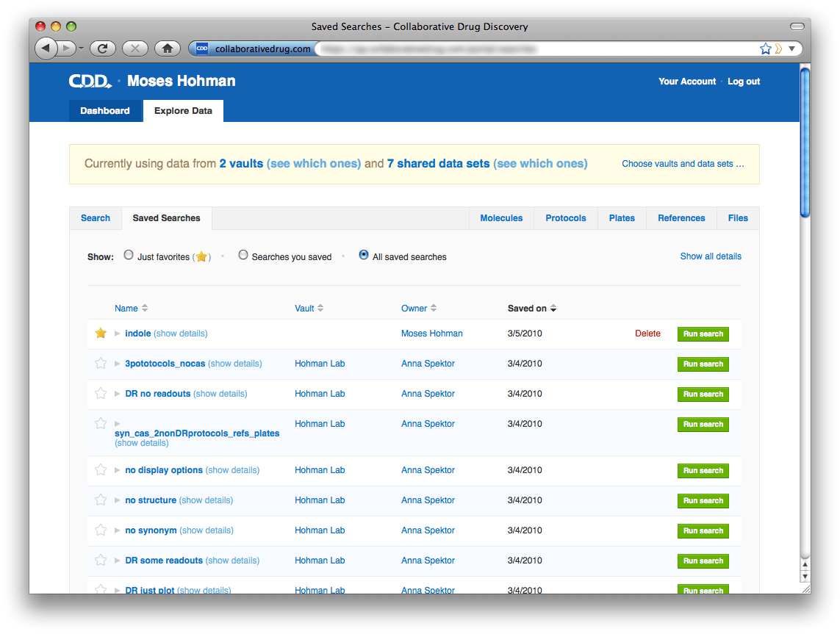
Task: Click the toolbar toggle pill in title bar
Action: pos(797,26)
